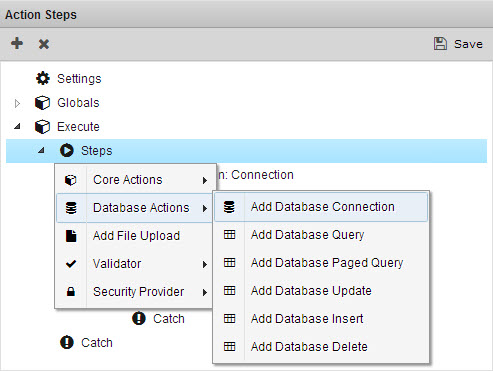
Task: Click the Add Database Connection stack icon
Action: pos(229,207)
